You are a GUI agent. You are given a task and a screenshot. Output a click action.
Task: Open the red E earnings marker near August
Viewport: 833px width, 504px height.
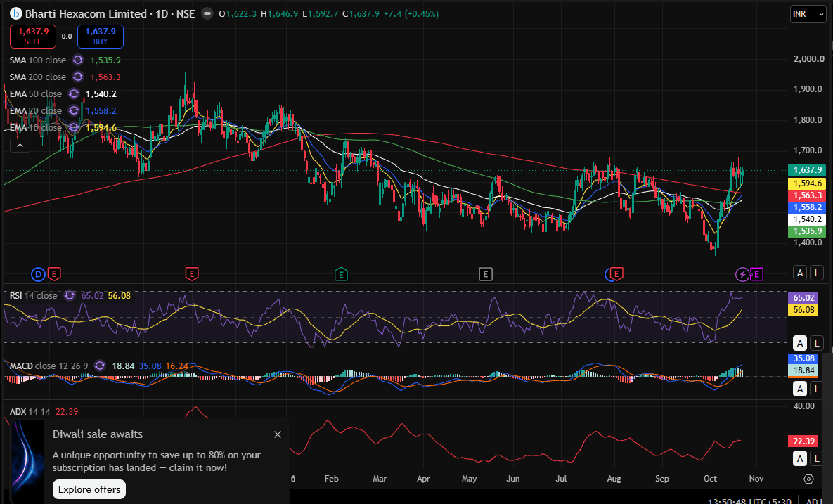616,274
